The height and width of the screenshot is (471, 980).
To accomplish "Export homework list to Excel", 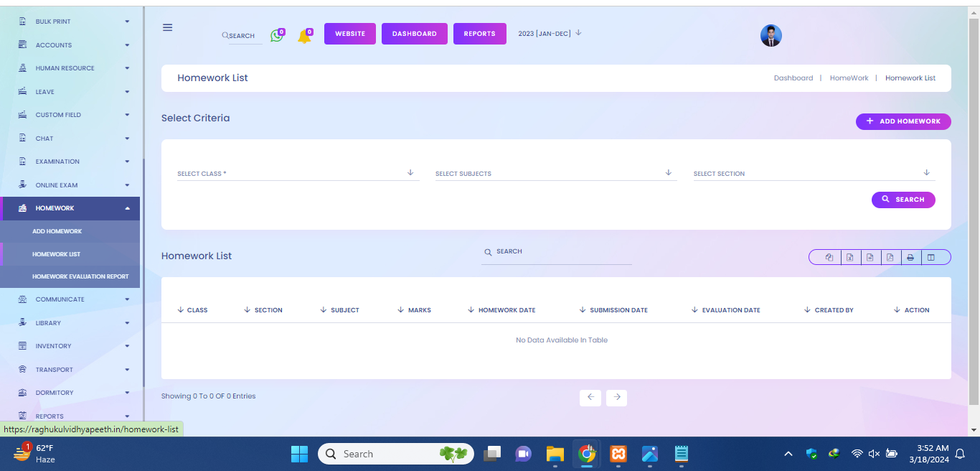I will (849, 257).
